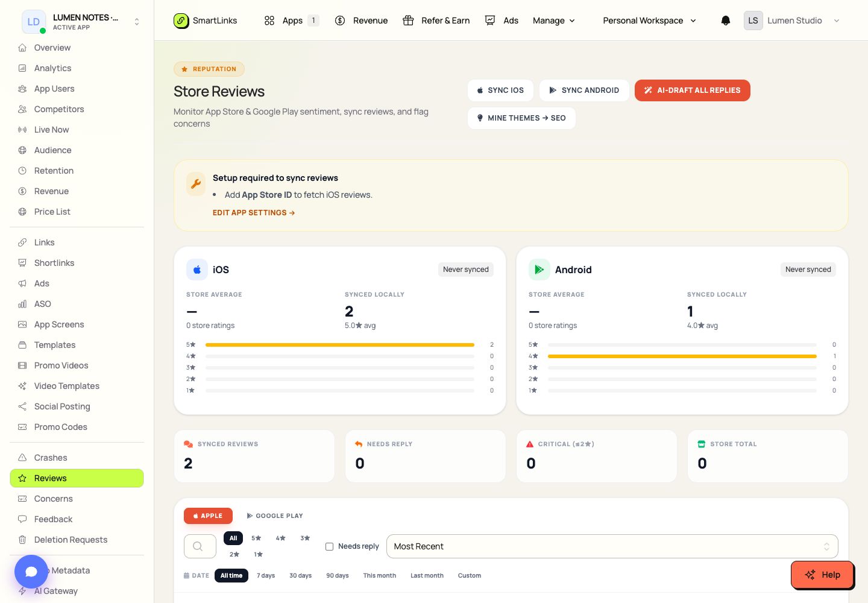Open Deletion Requests in sidebar
The height and width of the screenshot is (603, 868).
(77, 540)
